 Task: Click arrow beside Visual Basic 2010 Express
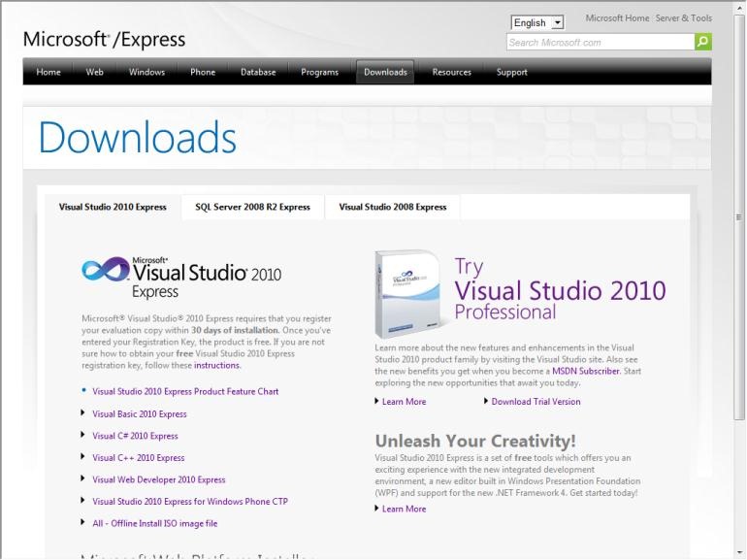(82, 412)
